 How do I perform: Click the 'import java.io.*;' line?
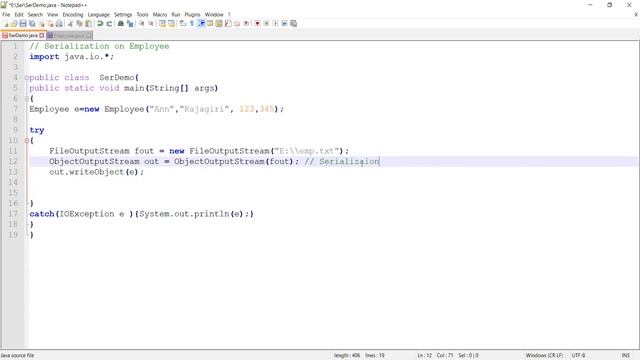71,57
